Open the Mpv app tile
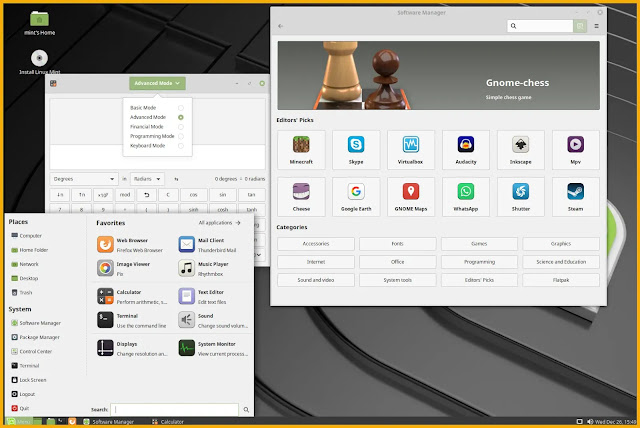This screenshot has height=428, width=640. (x=576, y=150)
